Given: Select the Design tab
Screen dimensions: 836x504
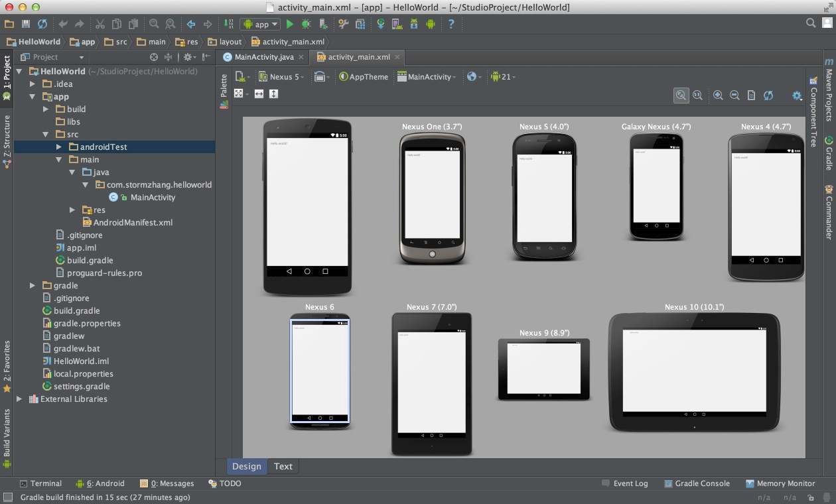Looking at the screenshot, I should (247, 466).
